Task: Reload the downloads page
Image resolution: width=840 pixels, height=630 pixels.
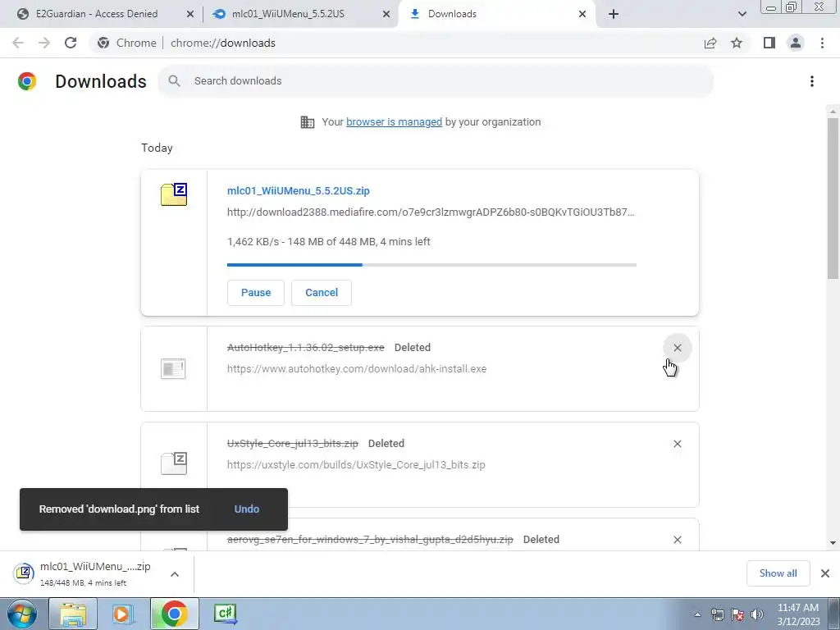Action: click(71, 43)
